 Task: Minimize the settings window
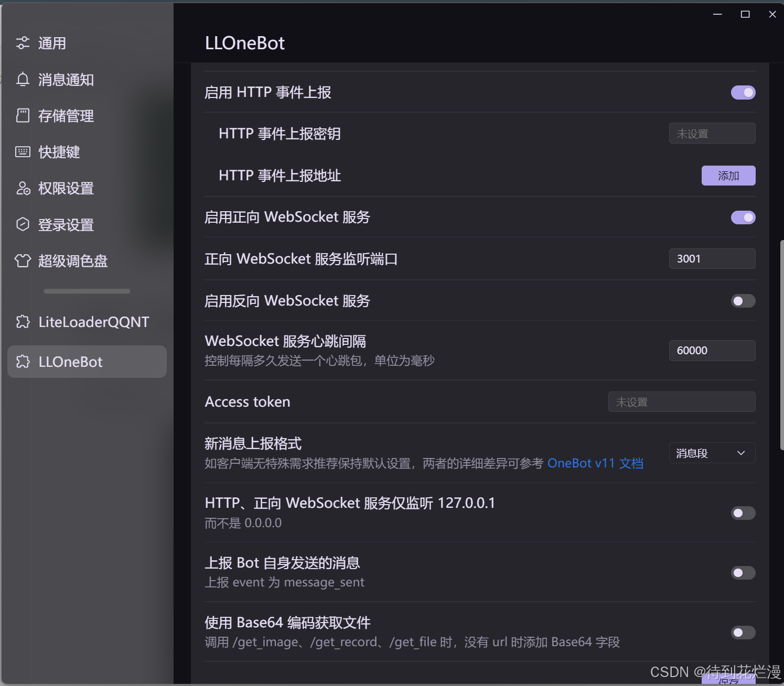coord(718,14)
